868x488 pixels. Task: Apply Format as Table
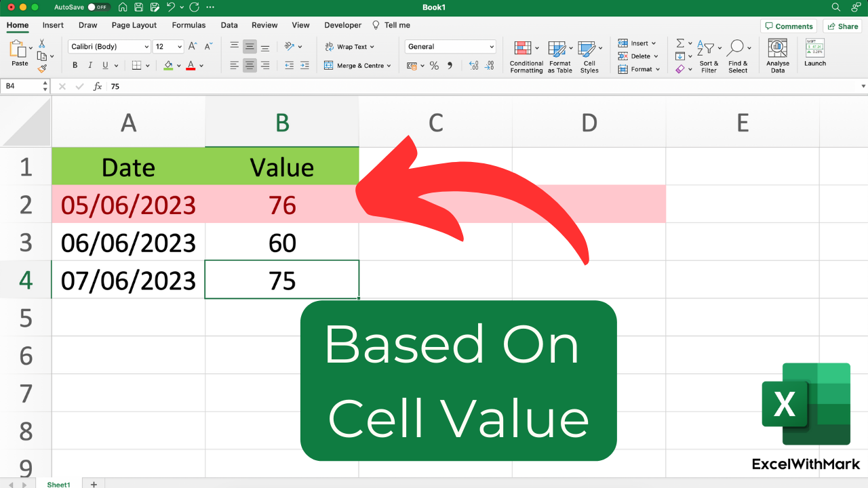point(559,57)
